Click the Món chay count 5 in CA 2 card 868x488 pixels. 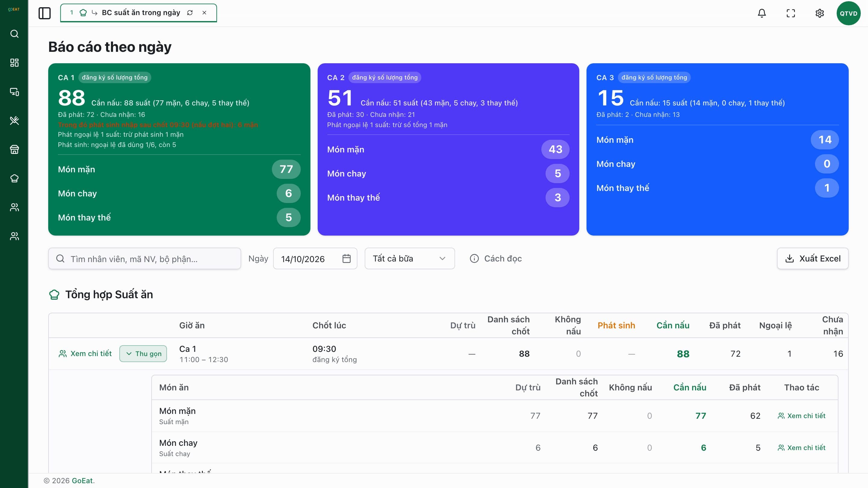(558, 174)
